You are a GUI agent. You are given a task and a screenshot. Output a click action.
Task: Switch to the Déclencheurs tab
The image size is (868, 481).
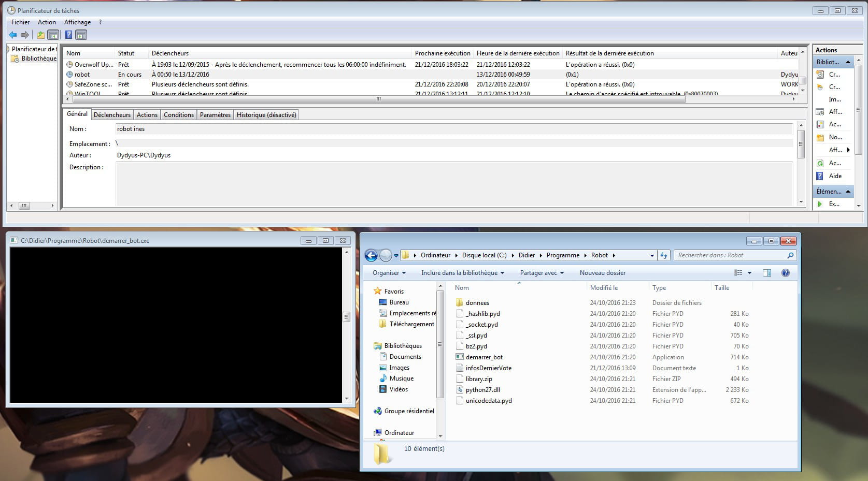coord(112,115)
